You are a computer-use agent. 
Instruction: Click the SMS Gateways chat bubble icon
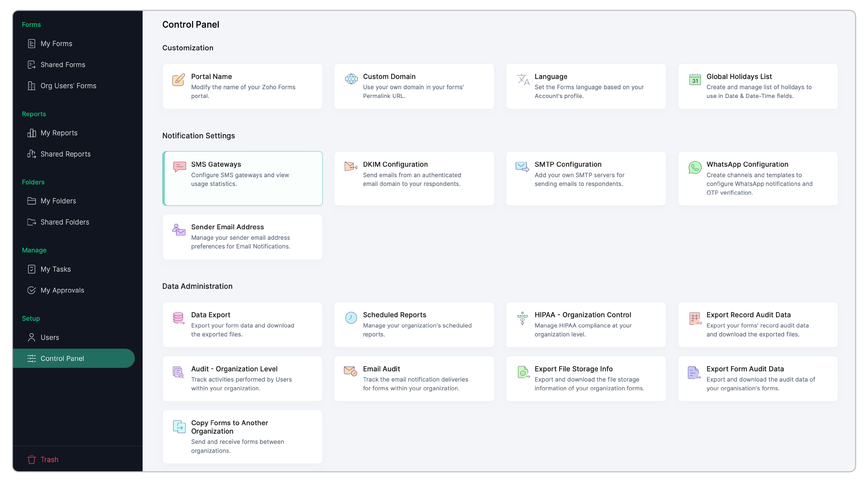point(179,166)
